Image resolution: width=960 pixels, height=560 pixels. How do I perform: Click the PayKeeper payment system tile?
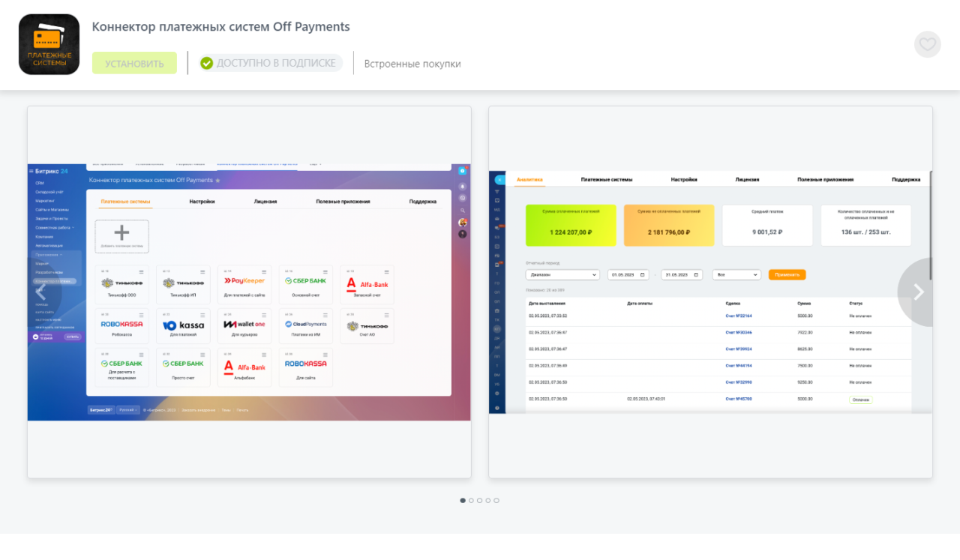tap(244, 284)
